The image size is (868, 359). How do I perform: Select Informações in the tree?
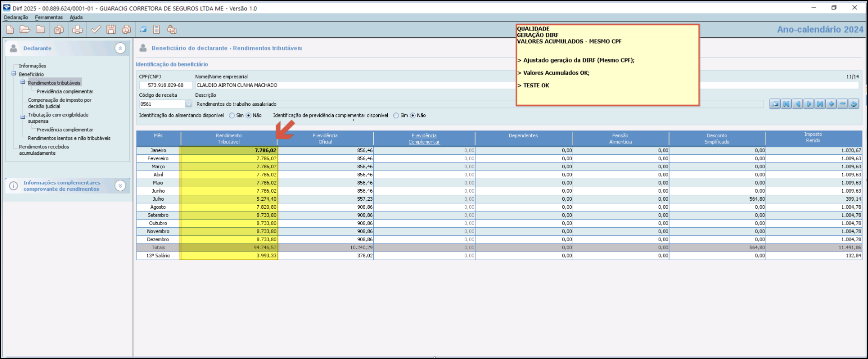tap(32, 66)
